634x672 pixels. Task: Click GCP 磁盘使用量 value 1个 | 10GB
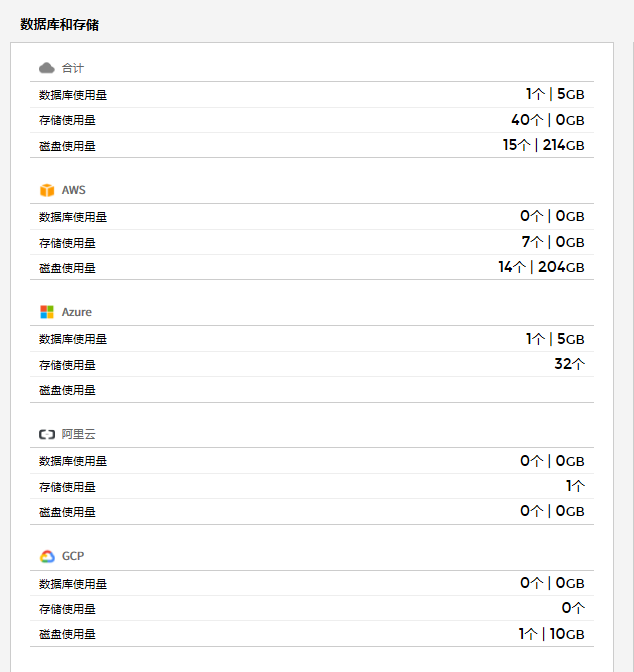click(551, 633)
